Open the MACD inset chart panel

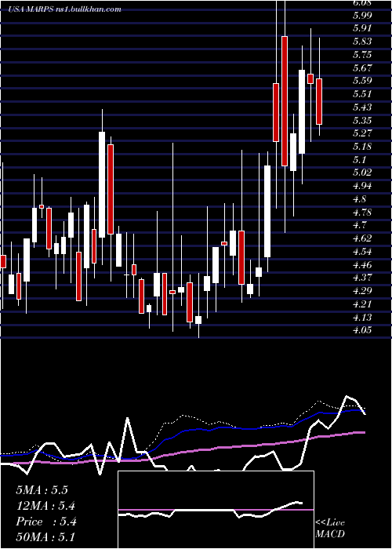(x=216, y=510)
